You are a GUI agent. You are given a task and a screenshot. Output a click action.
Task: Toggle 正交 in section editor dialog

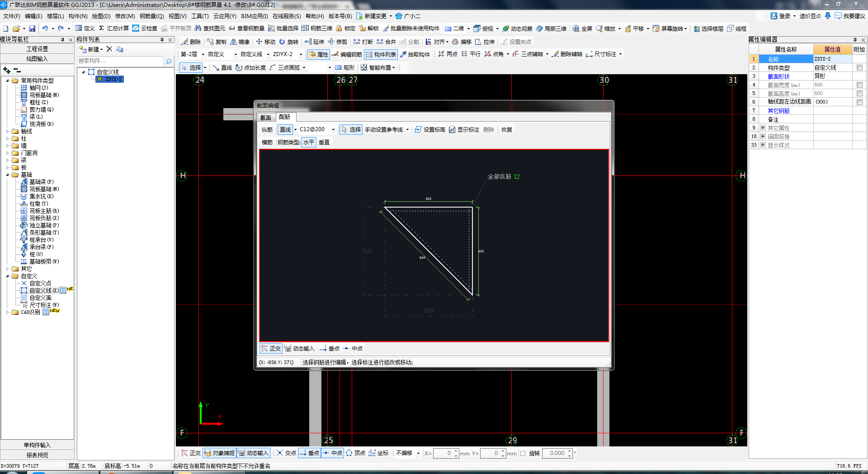(x=271, y=348)
